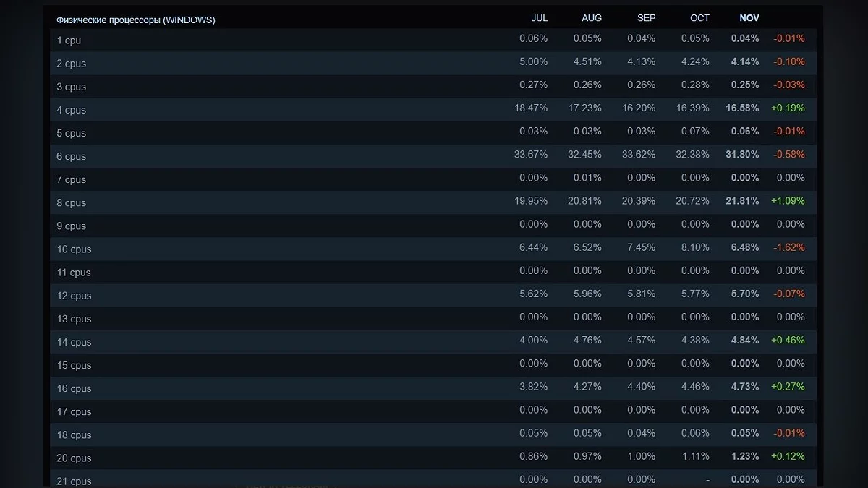Click the JUL column header

539,18
